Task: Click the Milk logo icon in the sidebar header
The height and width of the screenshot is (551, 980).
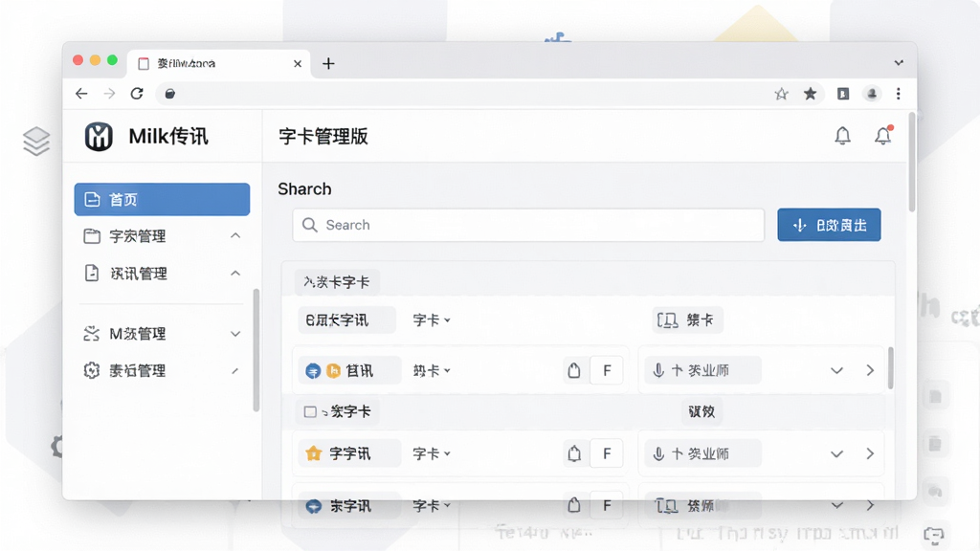Action: point(99,137)
